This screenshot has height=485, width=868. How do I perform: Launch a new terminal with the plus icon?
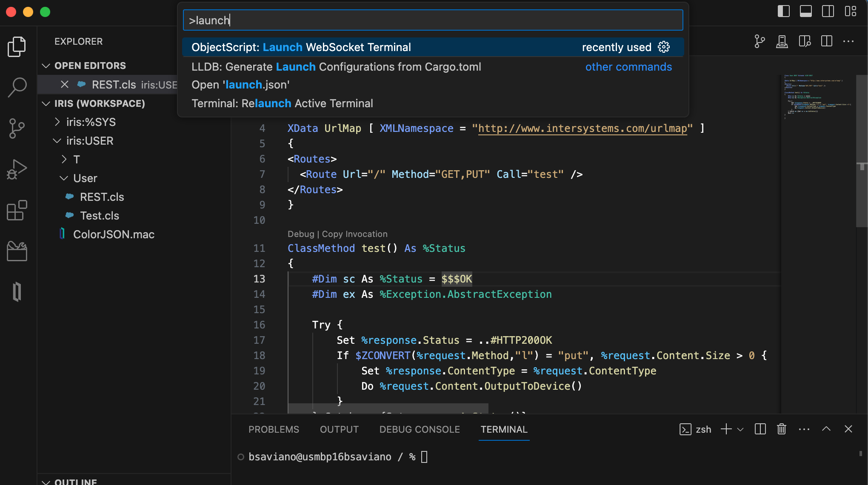click(x=725, y=429)
